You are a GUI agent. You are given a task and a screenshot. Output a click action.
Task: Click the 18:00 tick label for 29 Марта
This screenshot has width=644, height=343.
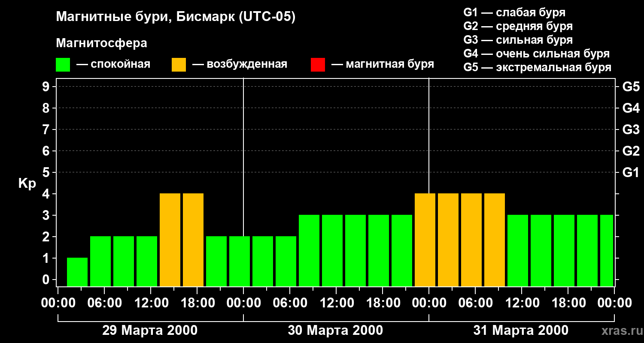coord(197,303)
